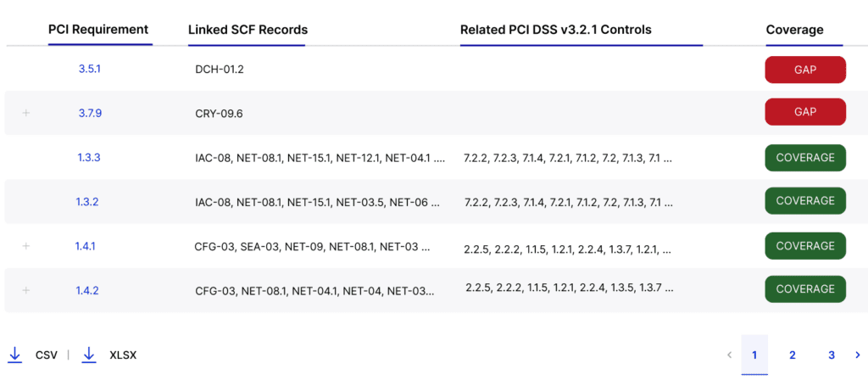The image size is (868, 386).
Task: Go to the next page using the right chevron
Action: pyautogui.click(x=858, y=355)
